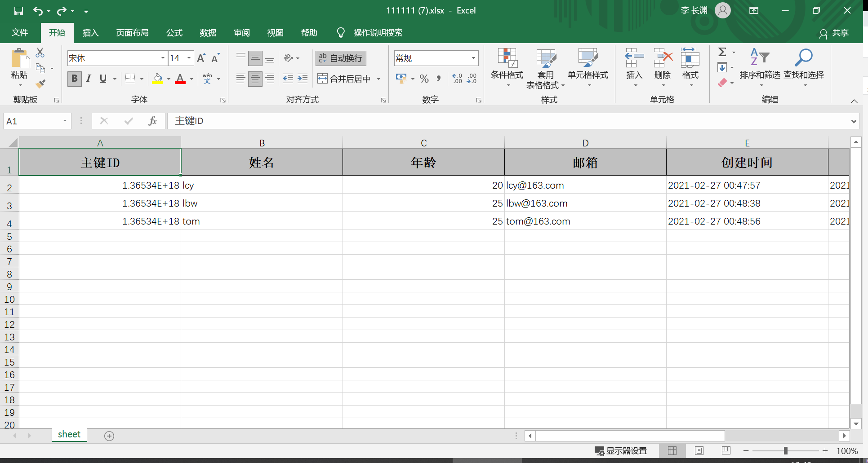The height and width of the screenshot is (463, 868).
Task: Set top vertical alignment
Action: (241, 58)
